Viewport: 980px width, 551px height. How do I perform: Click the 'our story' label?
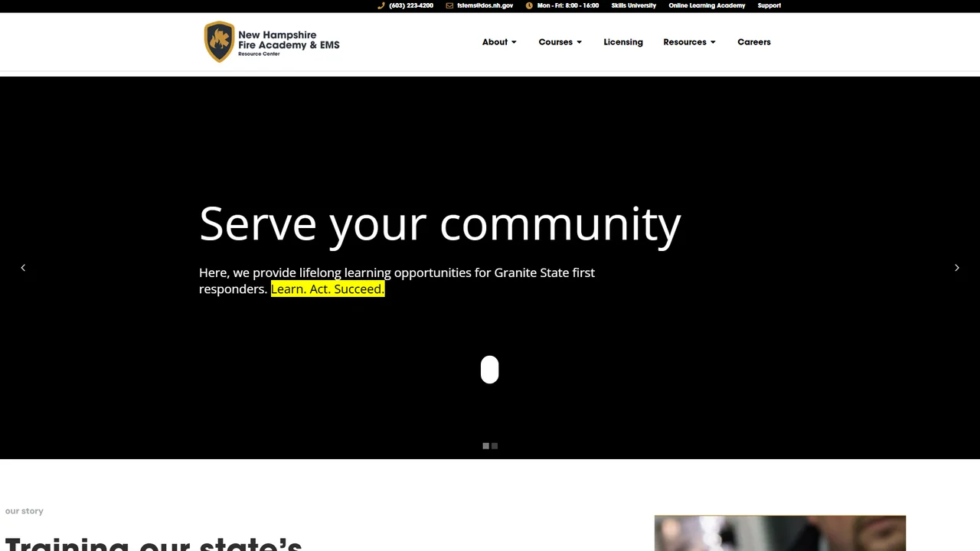24,511
